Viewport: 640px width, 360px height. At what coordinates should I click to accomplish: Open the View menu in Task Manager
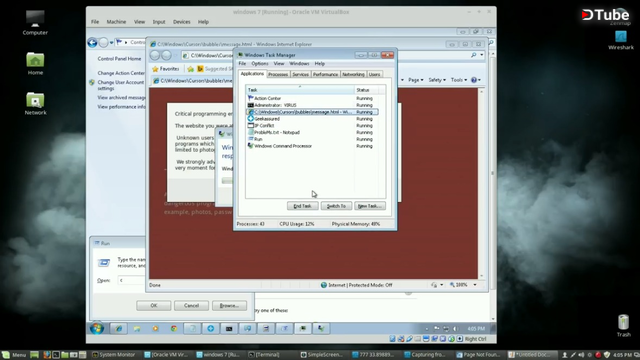(x=279, y=64)
